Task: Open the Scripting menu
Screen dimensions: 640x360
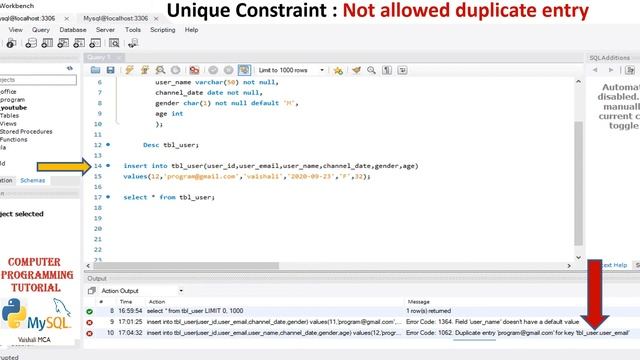Action: pos(162,30)
